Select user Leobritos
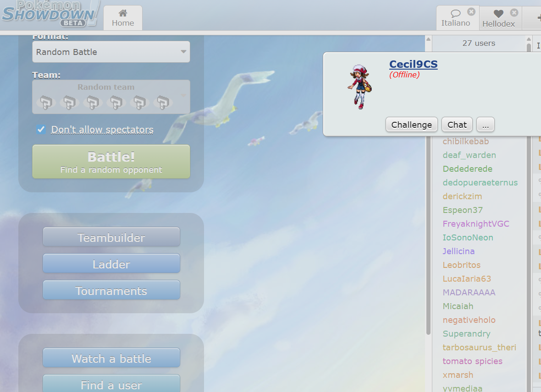The height and width of the screenshot is (392, 541). (x=462, y=265)
